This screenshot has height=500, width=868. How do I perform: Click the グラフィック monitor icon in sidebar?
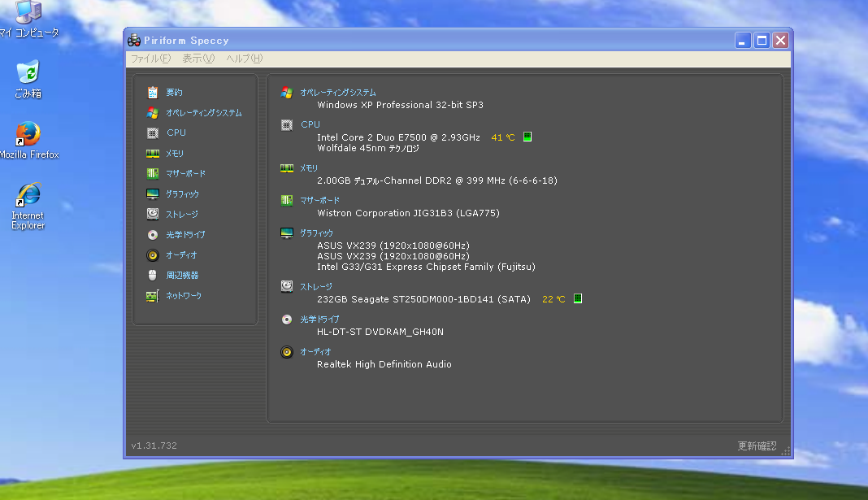pyautogui.click(x=153, y=193)
